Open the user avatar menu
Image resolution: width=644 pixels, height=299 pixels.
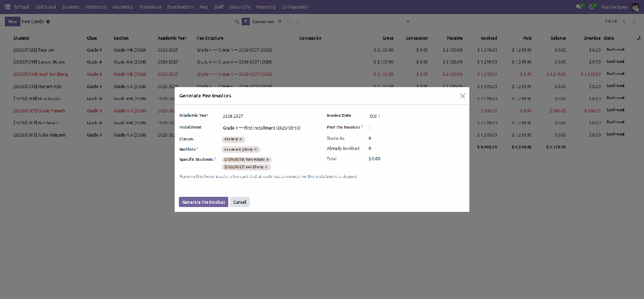point(635,7)
